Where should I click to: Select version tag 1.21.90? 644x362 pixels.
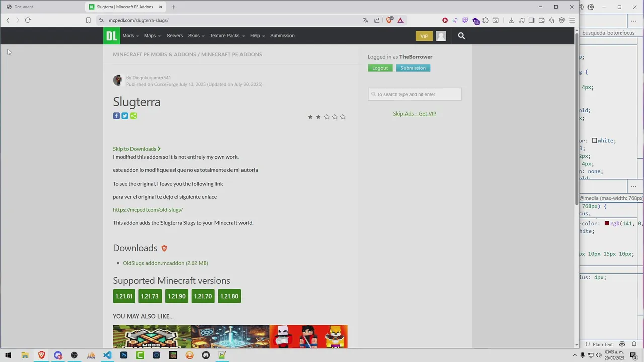176,296
